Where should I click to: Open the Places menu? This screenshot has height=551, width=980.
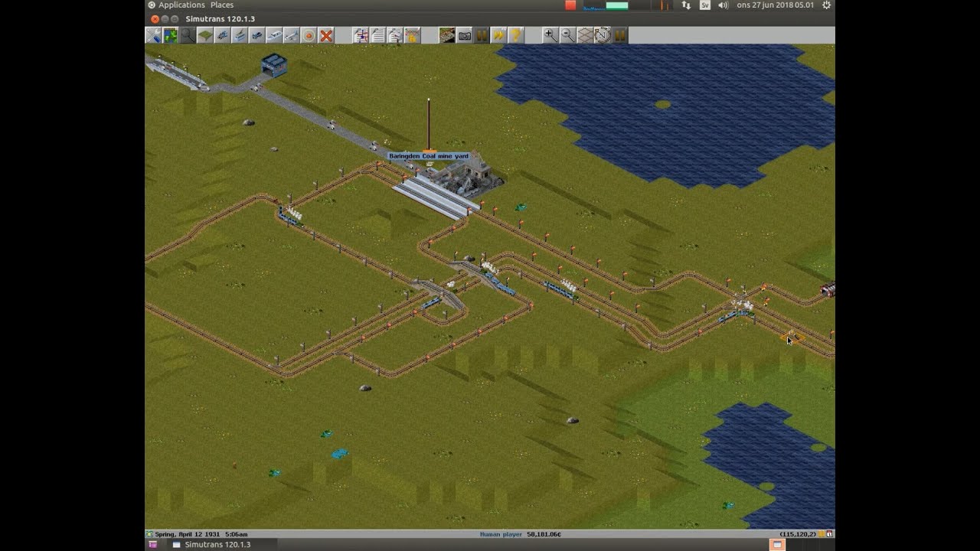(x=222, y=5)
